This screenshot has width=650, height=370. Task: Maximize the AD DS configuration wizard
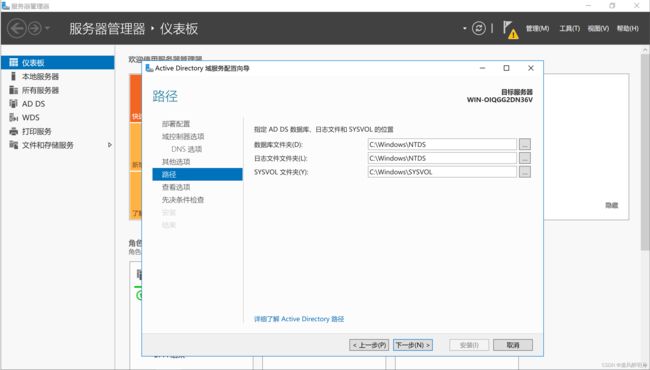(506, 68)
